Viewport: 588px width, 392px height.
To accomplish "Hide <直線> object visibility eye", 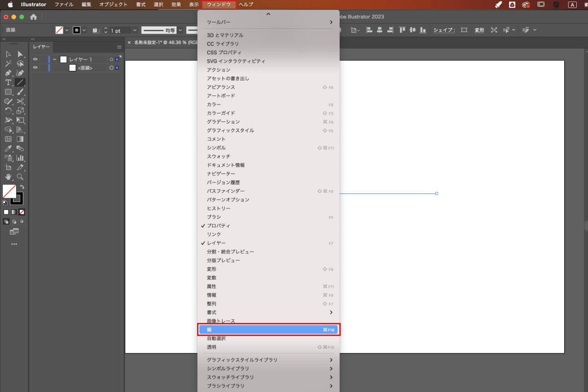I will pos(35,68).
